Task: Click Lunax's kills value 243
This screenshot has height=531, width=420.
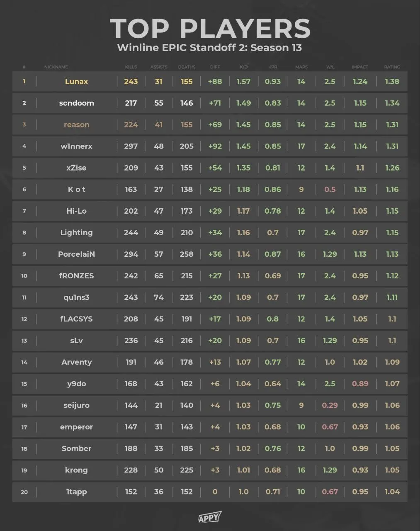Action: pyautogui.click(x=131, y=81)
